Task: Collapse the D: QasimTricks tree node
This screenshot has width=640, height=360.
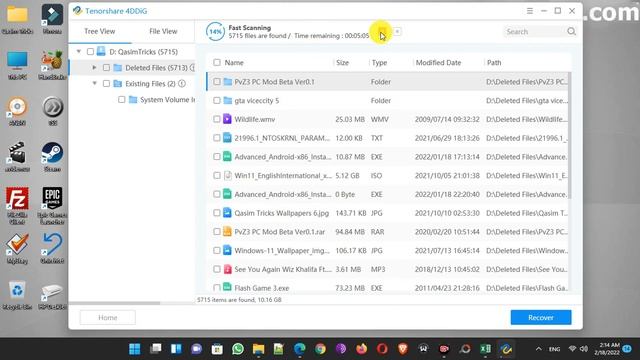Action: coord(79,52)
